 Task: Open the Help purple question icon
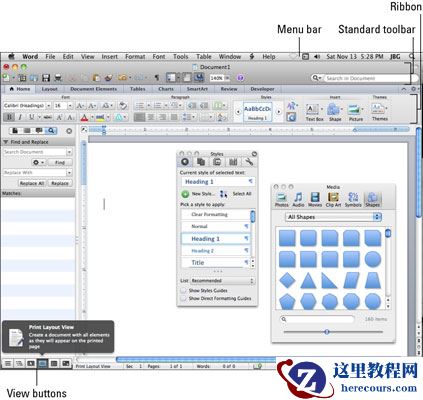pyautogui.click(x=241, y=78)
